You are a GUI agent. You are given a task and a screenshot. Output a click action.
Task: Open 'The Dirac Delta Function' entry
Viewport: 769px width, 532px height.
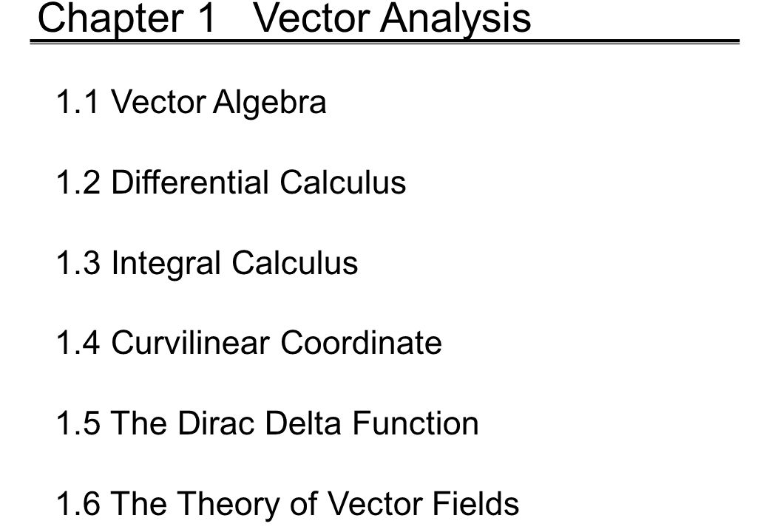click(x=295, y=423)
